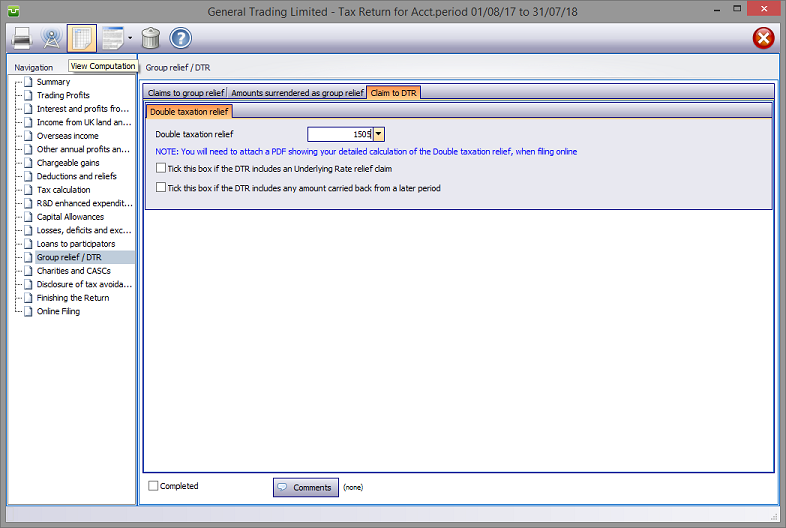The height and width of the screenshot is (528, 786).
Task: Maximize the tax return window
Action: (737, 9)
